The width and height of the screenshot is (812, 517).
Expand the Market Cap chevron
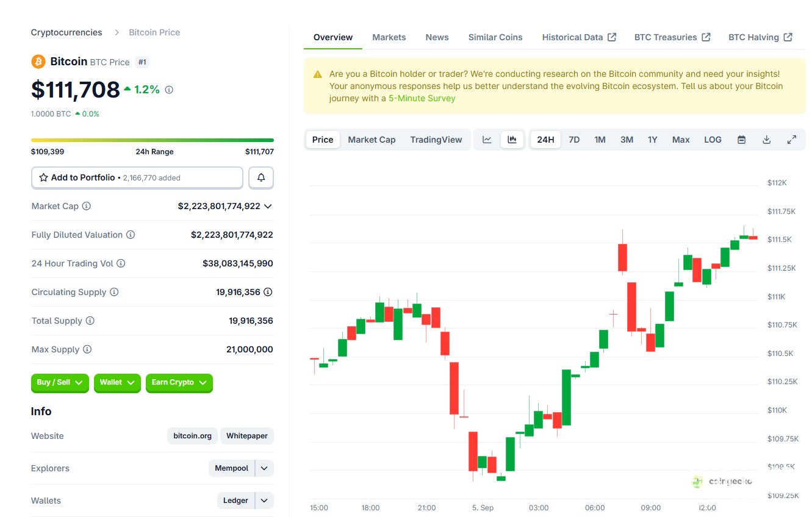click(x=268, y=206)
